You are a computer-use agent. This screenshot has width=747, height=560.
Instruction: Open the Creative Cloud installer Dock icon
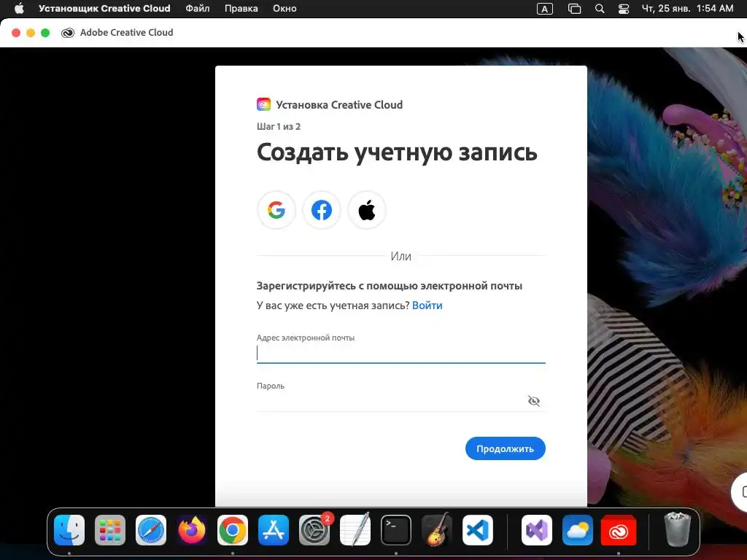click(619, 530)
